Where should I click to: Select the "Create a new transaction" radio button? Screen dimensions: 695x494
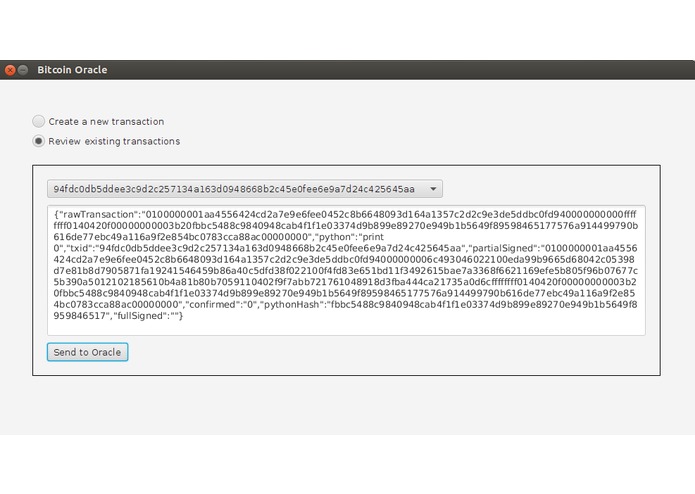click(x=39, y=121)
